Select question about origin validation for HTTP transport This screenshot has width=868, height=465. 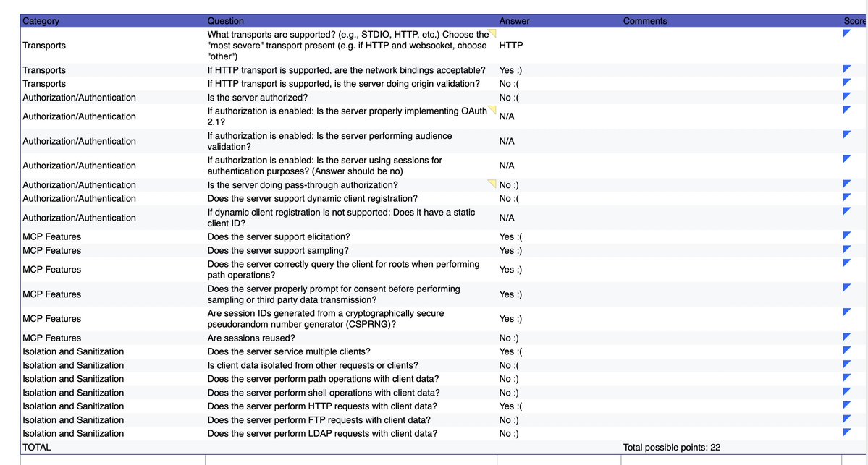(x=343, y=83)
